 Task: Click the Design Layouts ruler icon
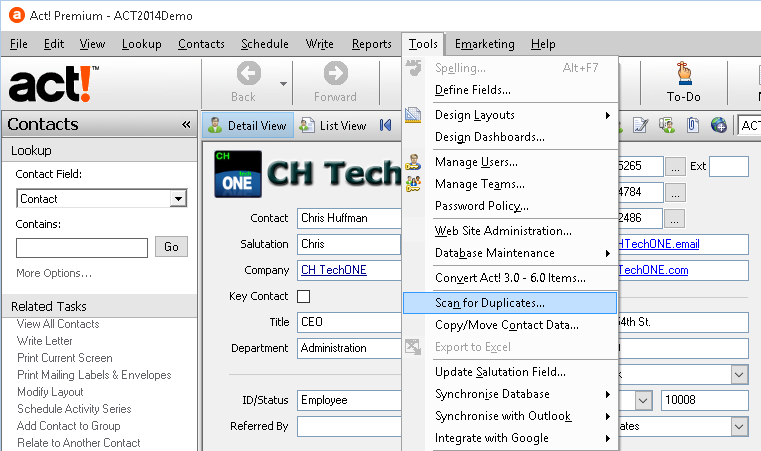pyautogui.click(x=413, y=115)
